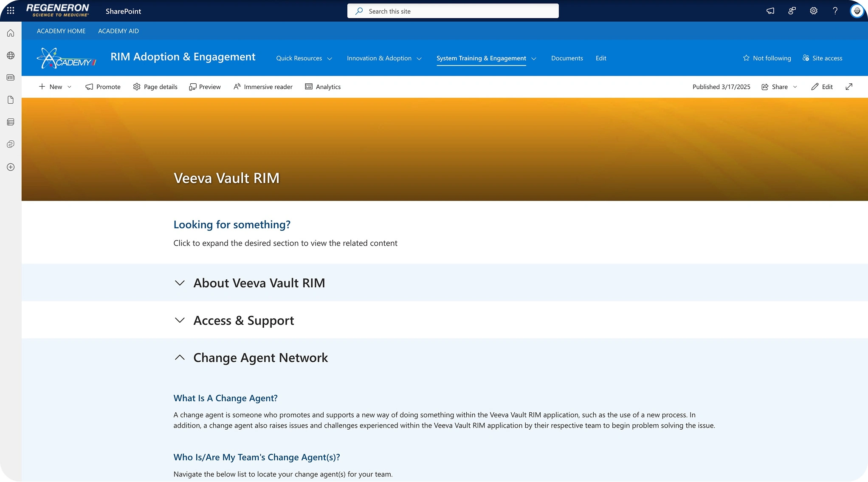Open the app launcher waffle icon

(x=11, y=11)
